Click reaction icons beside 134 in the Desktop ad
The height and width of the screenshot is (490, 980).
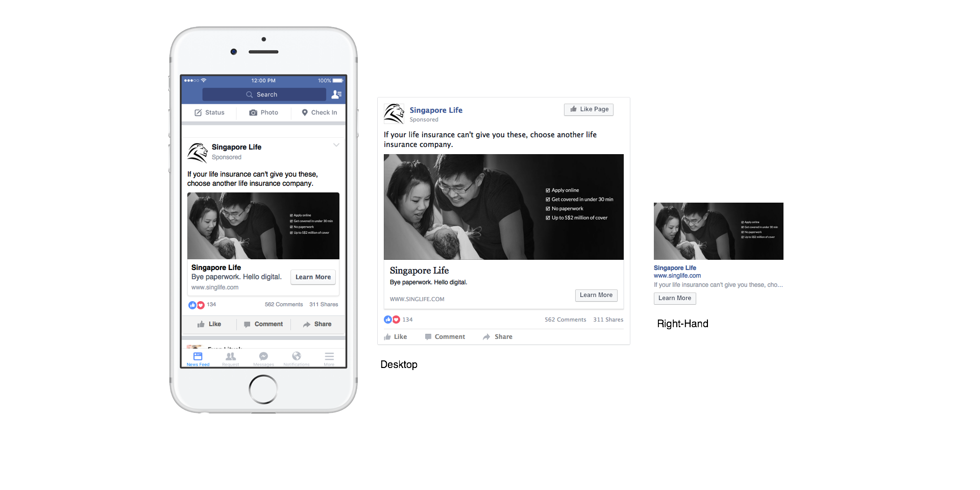coord(392,320)
